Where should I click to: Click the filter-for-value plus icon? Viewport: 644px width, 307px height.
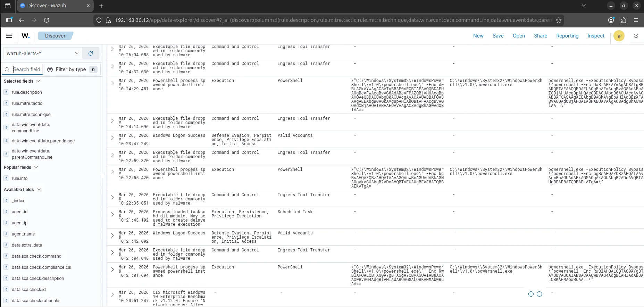click(531, 294)
